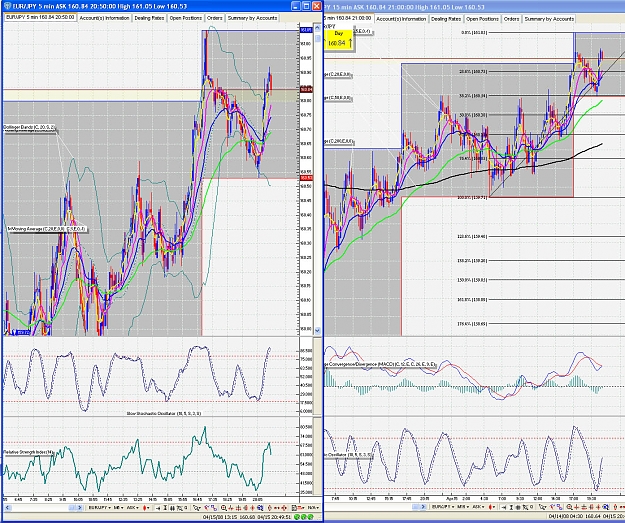Open ASK price type dropdown in 5 min toolbar

133,508
